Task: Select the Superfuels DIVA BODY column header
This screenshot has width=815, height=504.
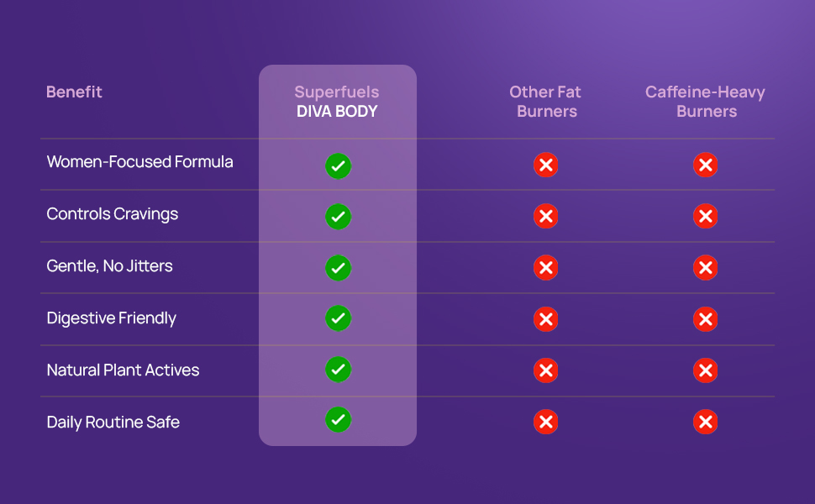Action: [x=337, y=102]
